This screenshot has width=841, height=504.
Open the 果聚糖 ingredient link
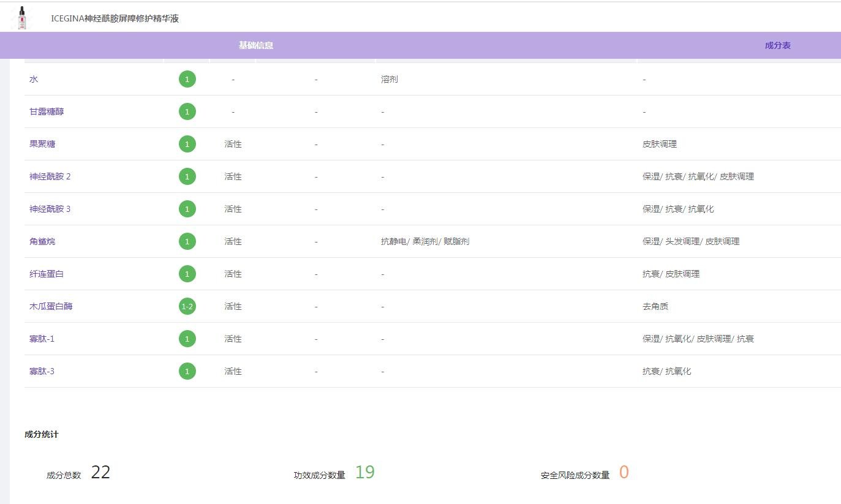coord(42,144)
